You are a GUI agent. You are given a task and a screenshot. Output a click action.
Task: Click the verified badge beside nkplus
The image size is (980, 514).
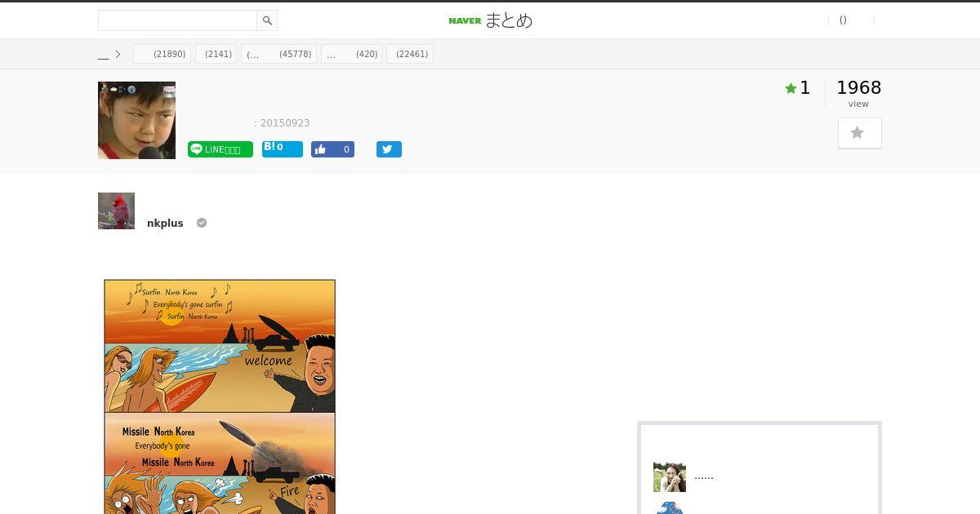pyautogui.click(x=202, y=223)
